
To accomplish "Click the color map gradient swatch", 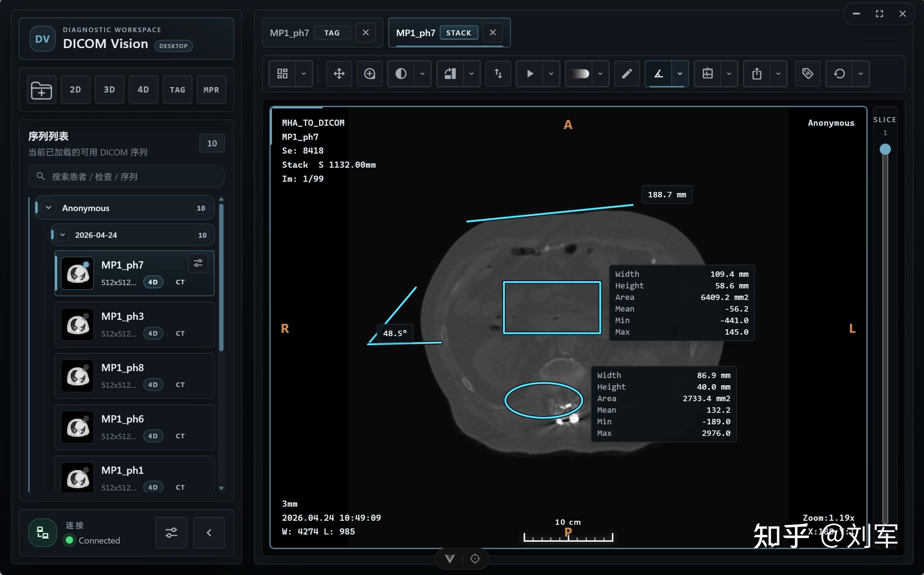I will click(x=579, y=74).
